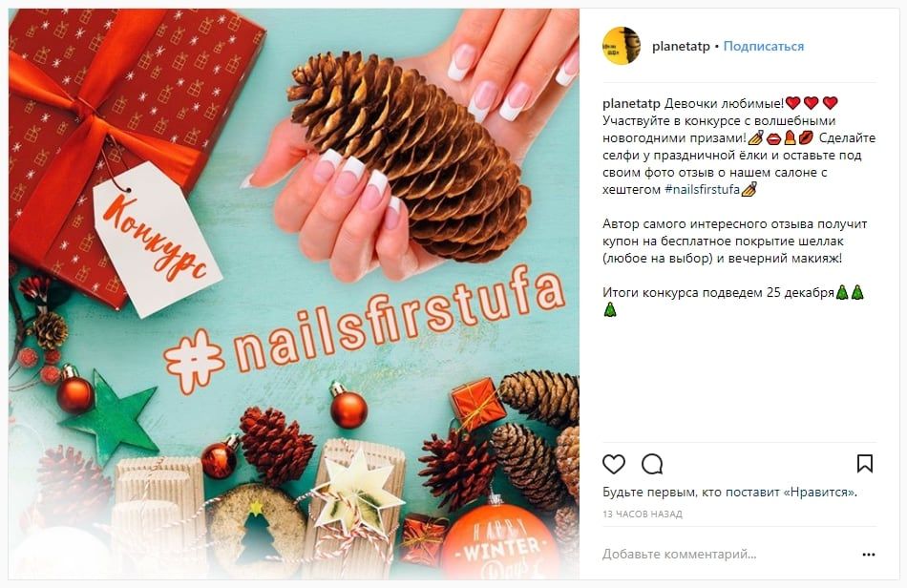Open comments via the speech bubble icon
This screenshot has height=588, width=907.
pyautogui.click(x=652, y=464)
